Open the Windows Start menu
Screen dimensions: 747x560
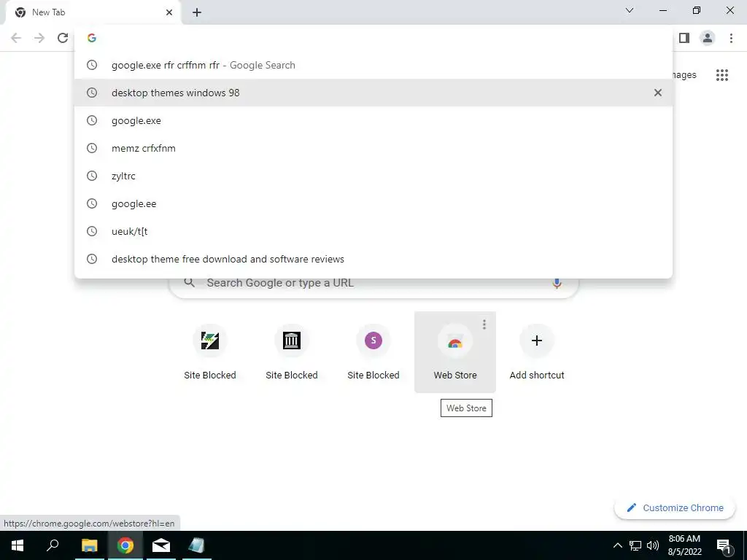click(x=18, y=545)
